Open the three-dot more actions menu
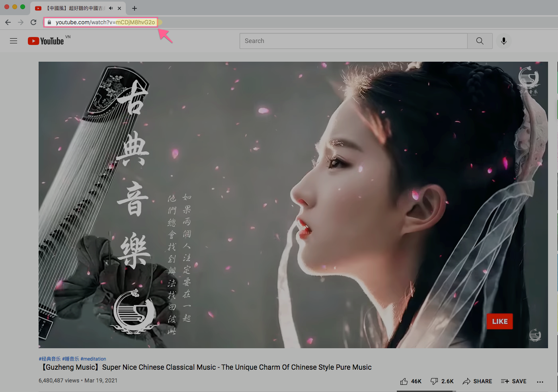 coord(540,382)
